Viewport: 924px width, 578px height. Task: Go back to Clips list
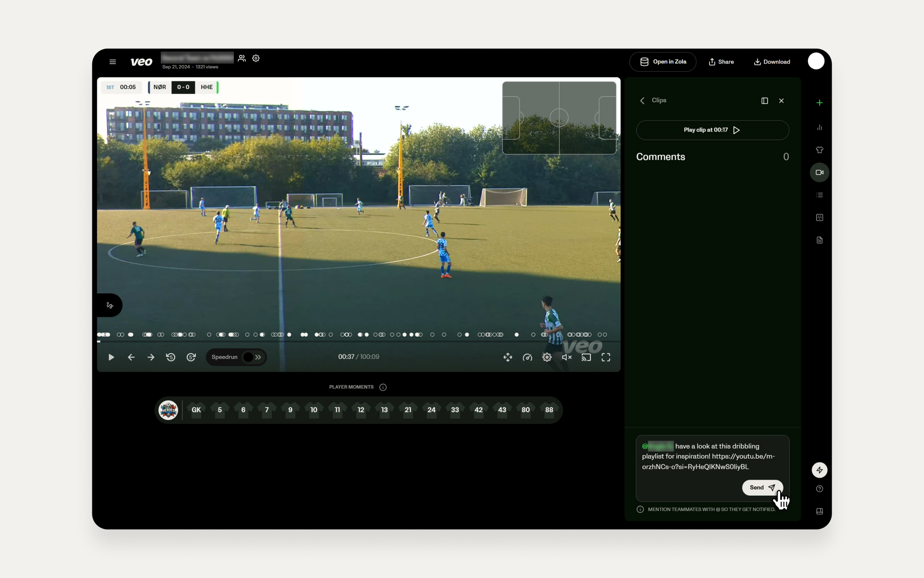(x=642, y=101)
